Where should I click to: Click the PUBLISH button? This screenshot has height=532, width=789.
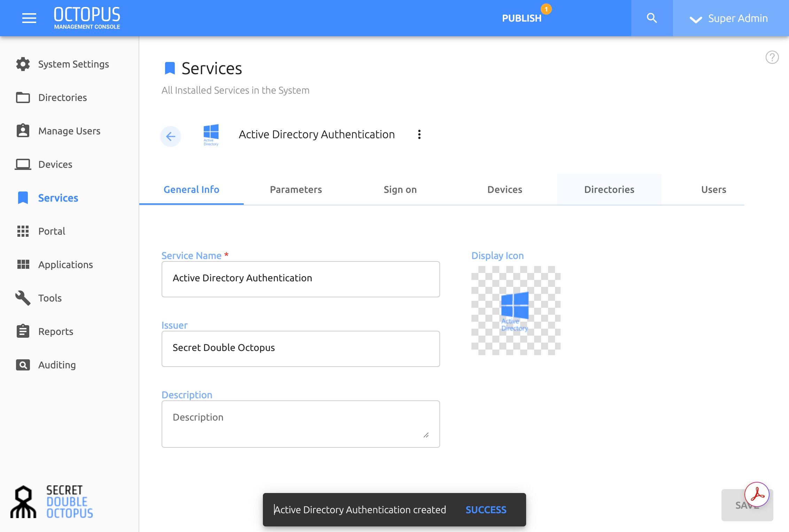522,18
